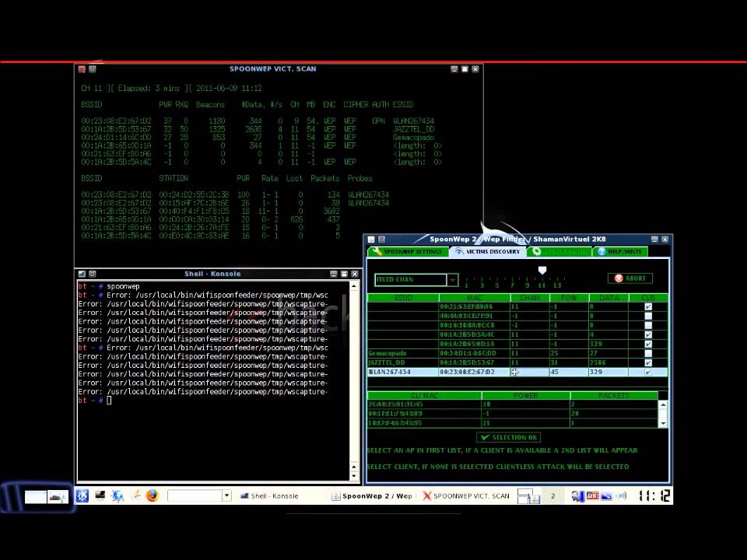Sort clients by PACKETS column header
The width and height of the screenshot is (747, 560).
(x=614, y=395)
